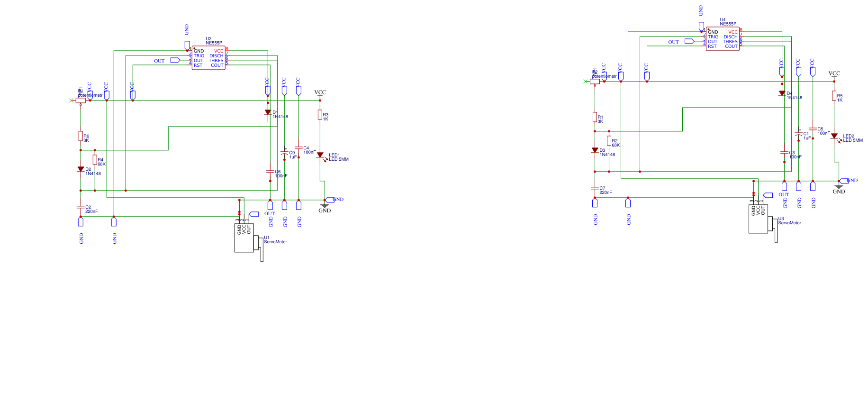Click the OUT flag beside U2

(x=175, y=60)
